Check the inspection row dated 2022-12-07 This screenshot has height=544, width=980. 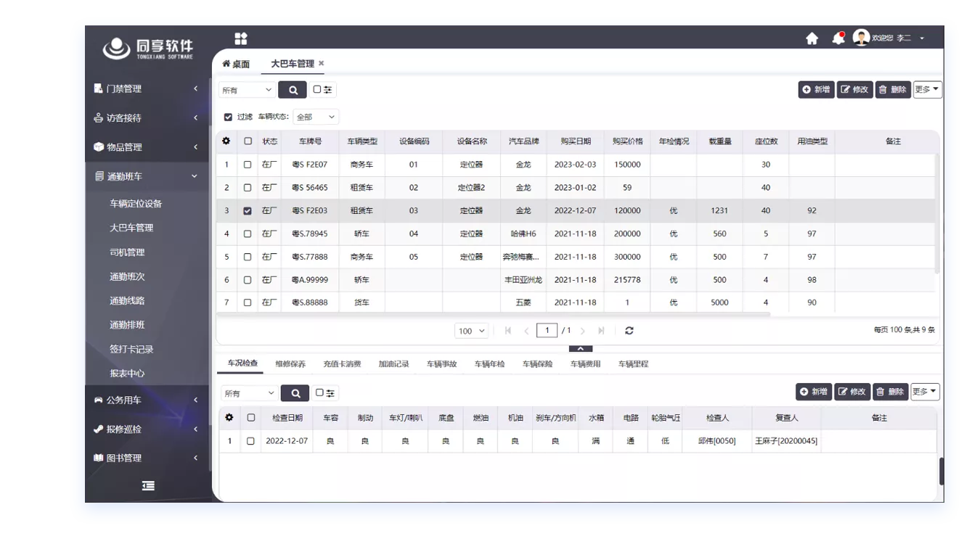[251, 441]
